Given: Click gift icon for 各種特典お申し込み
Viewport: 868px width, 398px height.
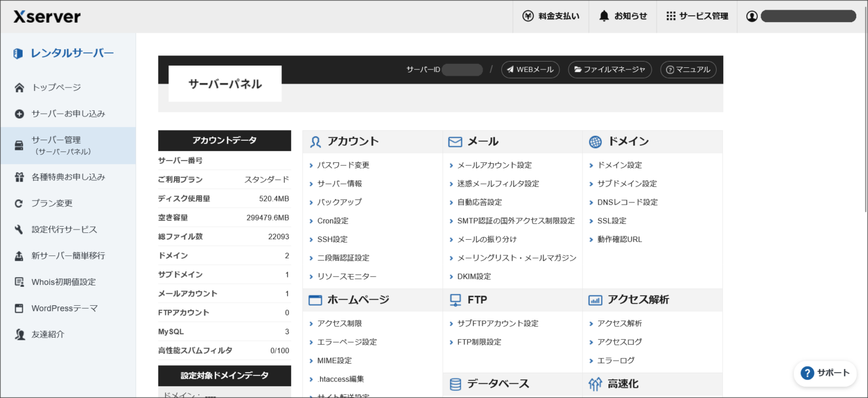Looking at the screenshot, I should 19,178.
